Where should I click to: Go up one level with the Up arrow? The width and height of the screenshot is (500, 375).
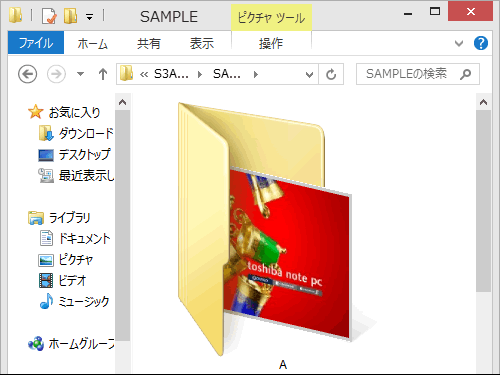click(103, 74)
